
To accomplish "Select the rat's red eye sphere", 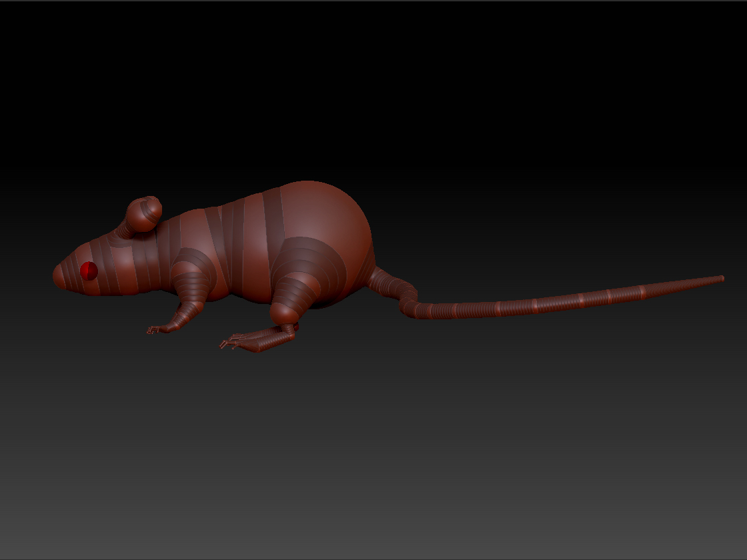I will [x=89, y=270].
